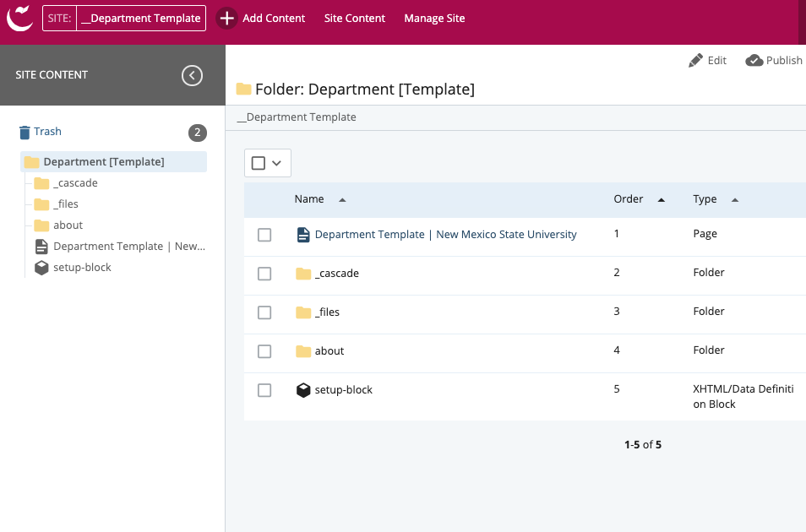The width and height of the screenshot is (806, 532).
Task: Click the Publish cloud icon
Action: (x=754, y=60)
